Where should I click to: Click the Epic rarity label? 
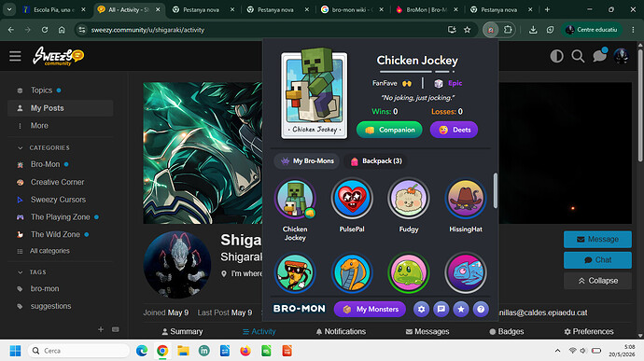pyautogui.click(x=455, y=83)
